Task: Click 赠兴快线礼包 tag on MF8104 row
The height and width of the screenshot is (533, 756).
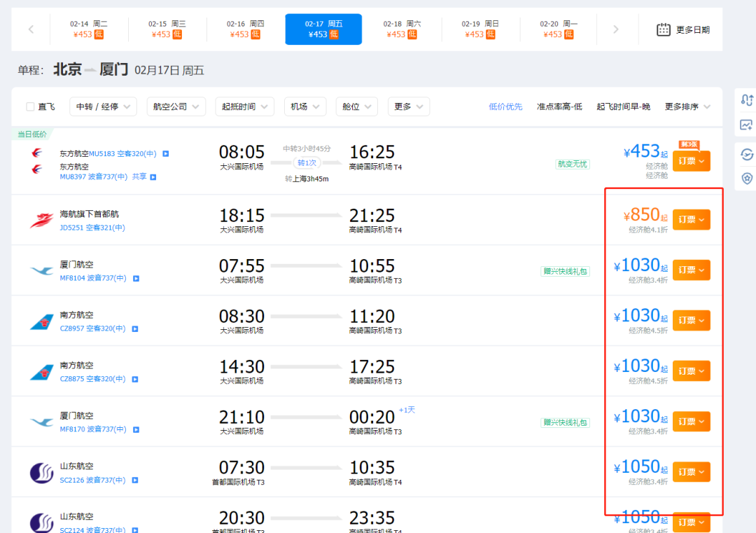Action: tap(565, 271)
